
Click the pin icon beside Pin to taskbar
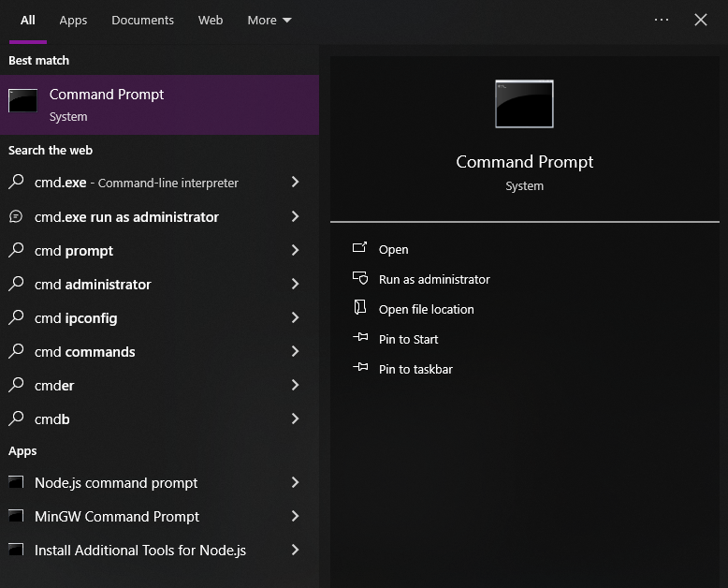pyautogui.click(x=360, y=367)
